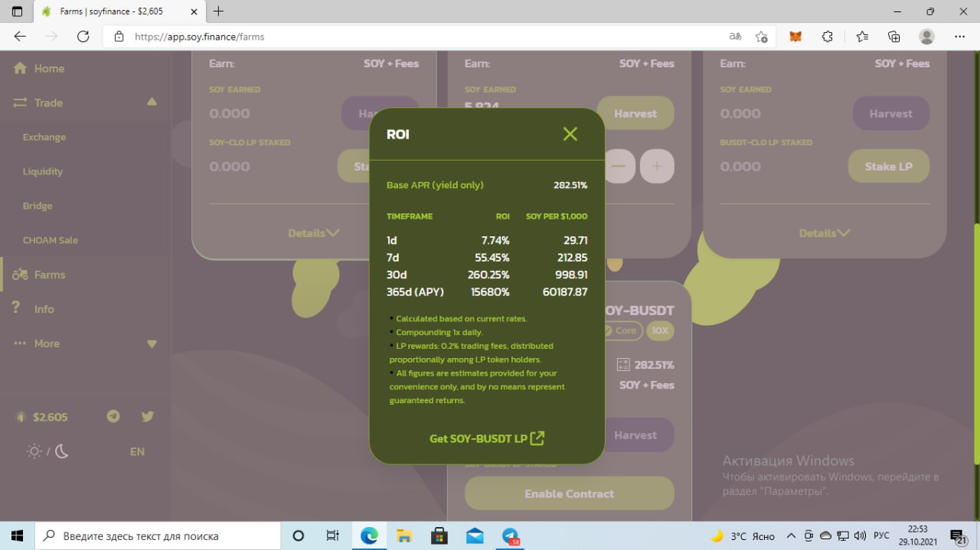Click the 365d (APY) row label
This screenshot has width=980, height=550.
tap(415, 291)
